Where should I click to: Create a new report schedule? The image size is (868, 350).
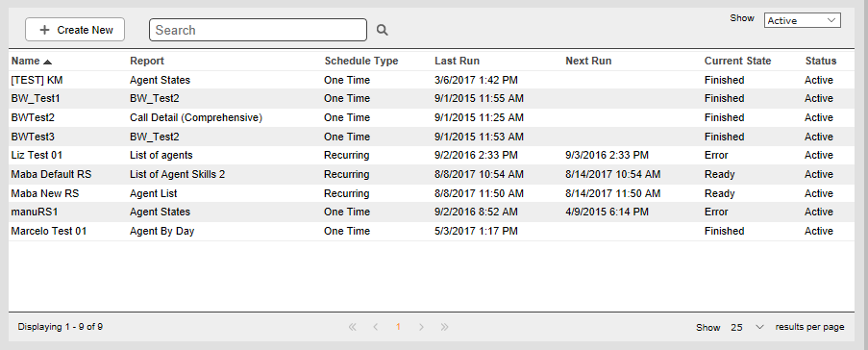[x=75, y=30]
